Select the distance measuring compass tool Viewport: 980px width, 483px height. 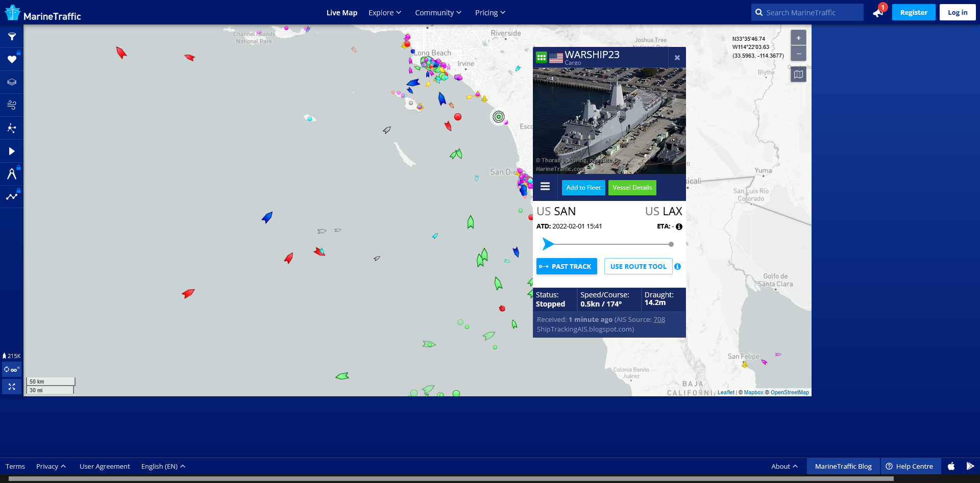pos(12,174)
